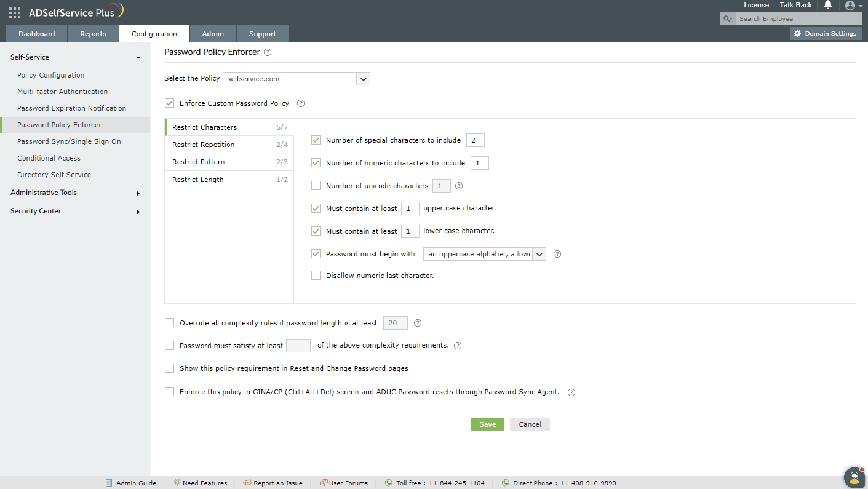
Task: Open Domain Settings via the gear icon
Action: (797, 33)
